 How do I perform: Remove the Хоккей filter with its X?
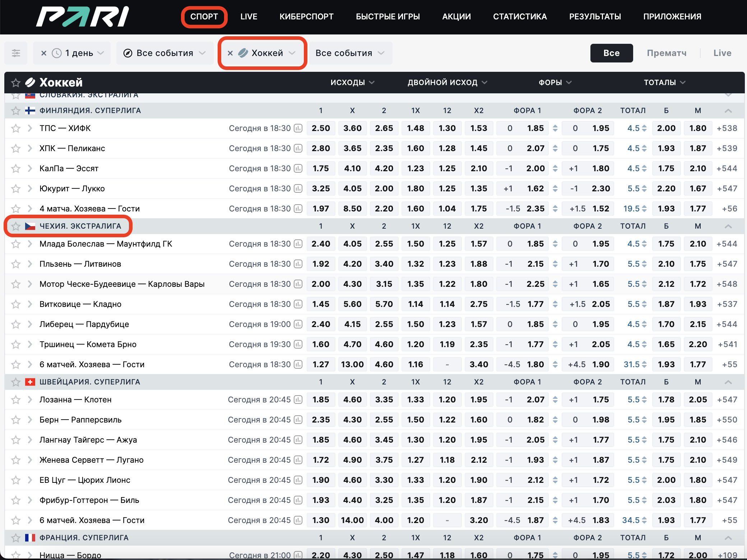click(x=230, y=53)
